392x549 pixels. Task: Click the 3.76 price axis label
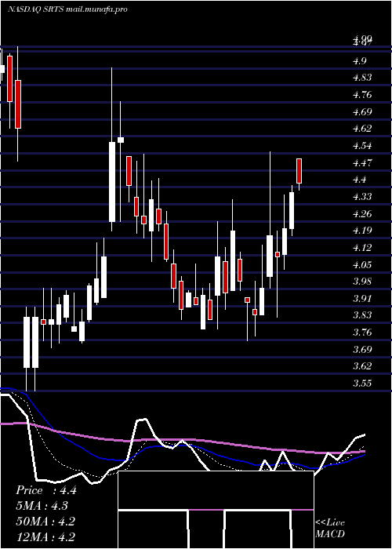click(362, 333)
